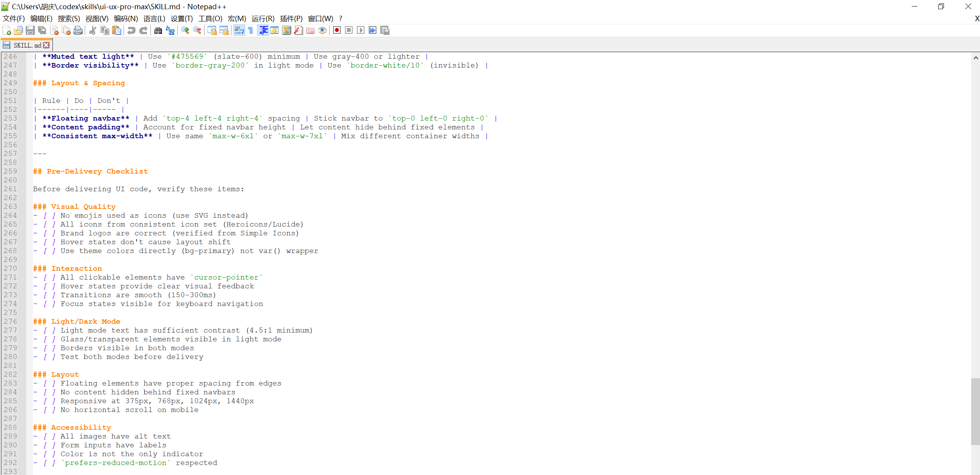Show the Document Map panel
Screen dimensions: 980x475
click(x=286, y=30)
